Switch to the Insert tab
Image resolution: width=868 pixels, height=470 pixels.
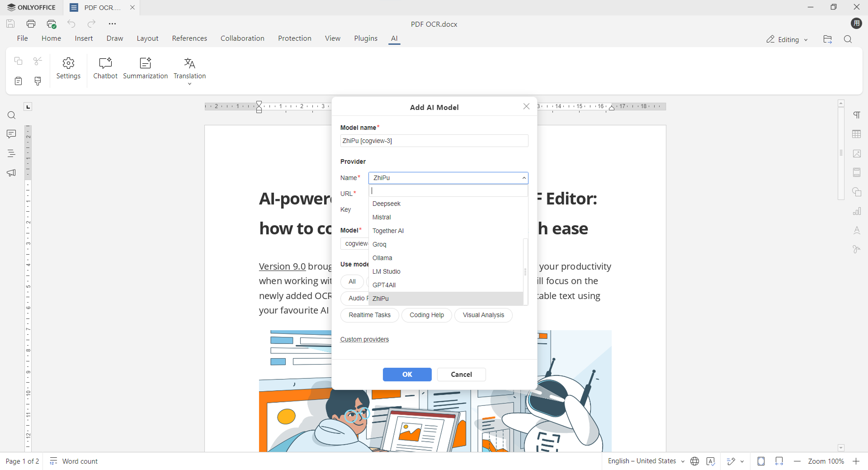tap(84, 38)
